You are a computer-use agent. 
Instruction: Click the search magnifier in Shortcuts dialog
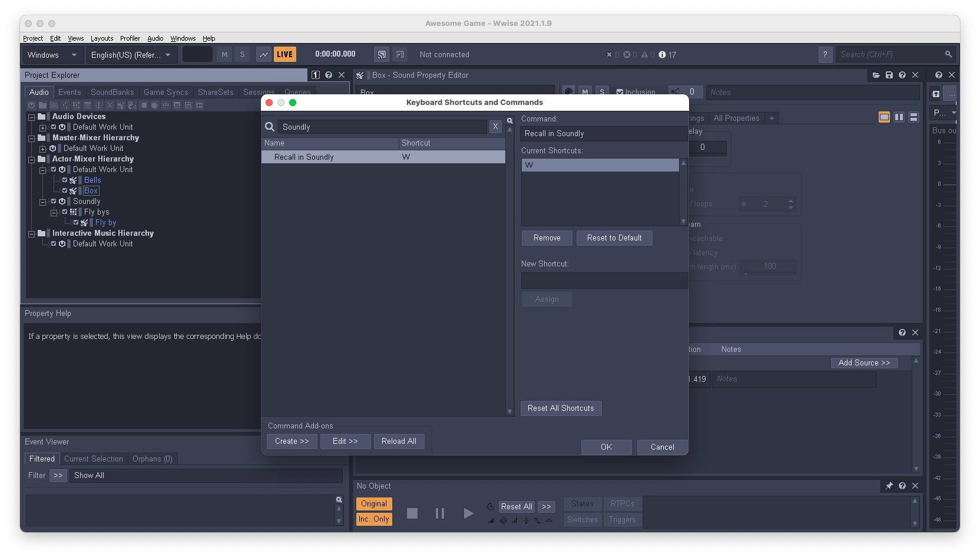(270, 127)
